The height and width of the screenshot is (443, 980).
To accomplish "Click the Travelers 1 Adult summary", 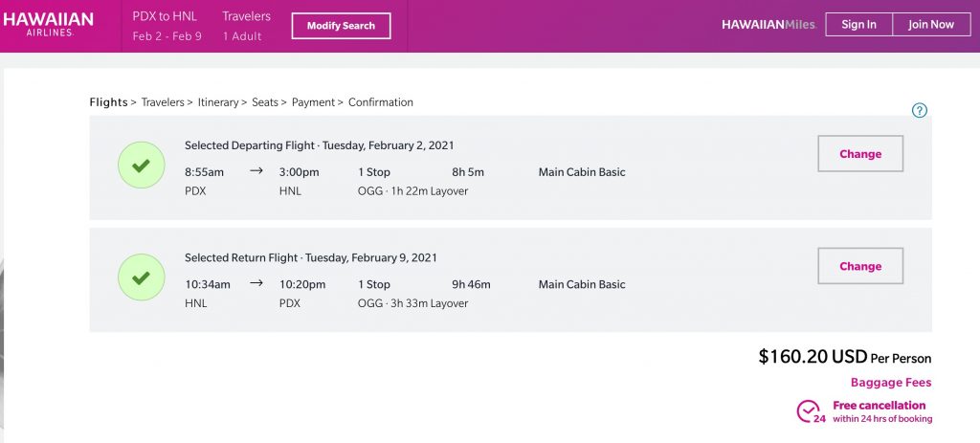I will coord(246,26).
